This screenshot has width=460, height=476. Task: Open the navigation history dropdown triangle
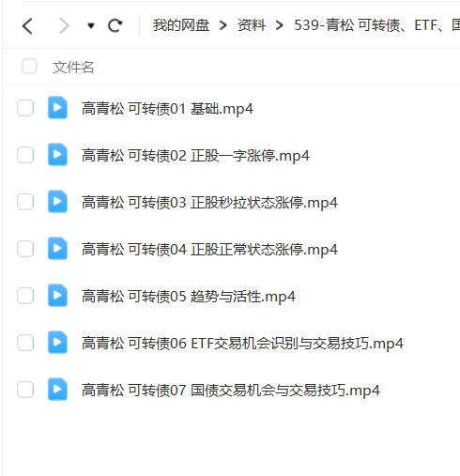tap(91, 25)
